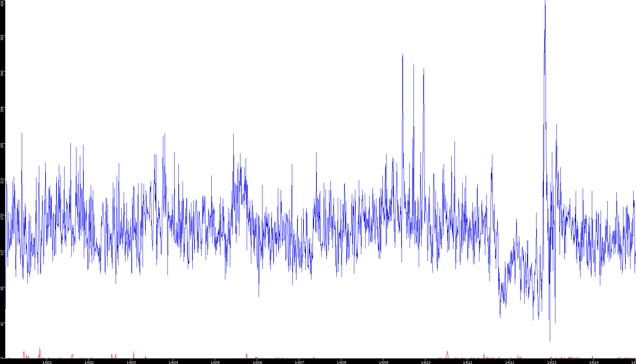The image size is (636, 364).
Task: Select the 255 vertical axis label
Action: pyautogui.click(x=2, y=144)
